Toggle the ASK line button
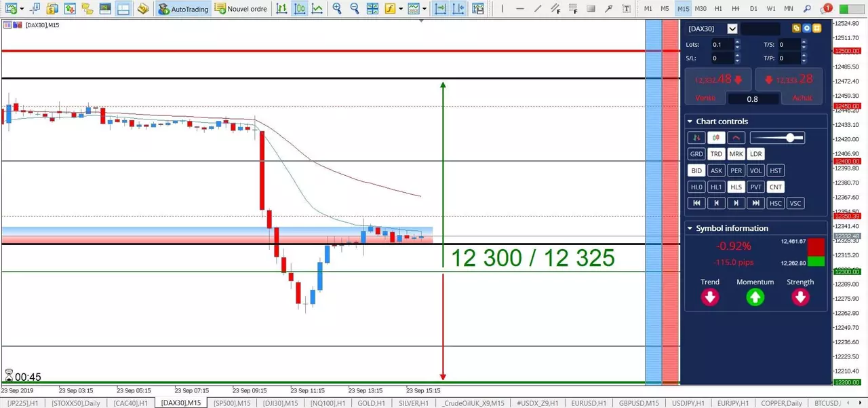This screenshot has width=868, height=408. click(716, 170)
